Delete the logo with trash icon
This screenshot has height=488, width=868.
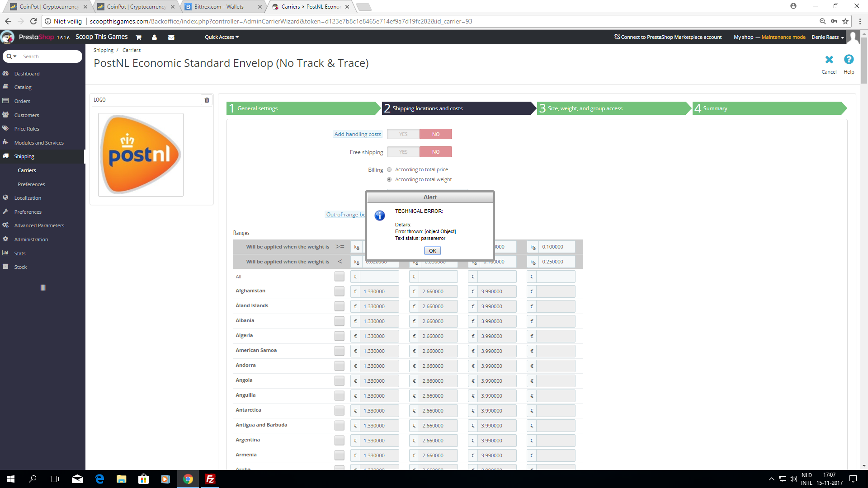(207, 100)
